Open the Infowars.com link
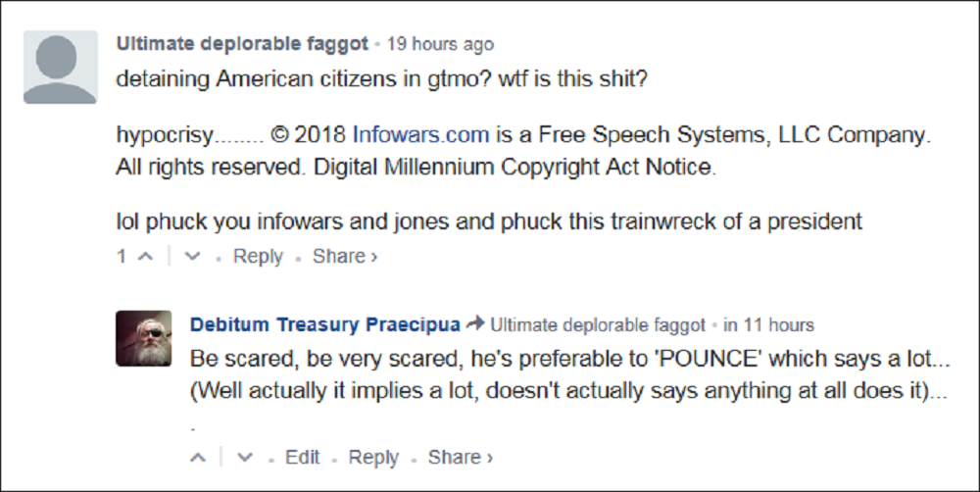 [421, 133]
